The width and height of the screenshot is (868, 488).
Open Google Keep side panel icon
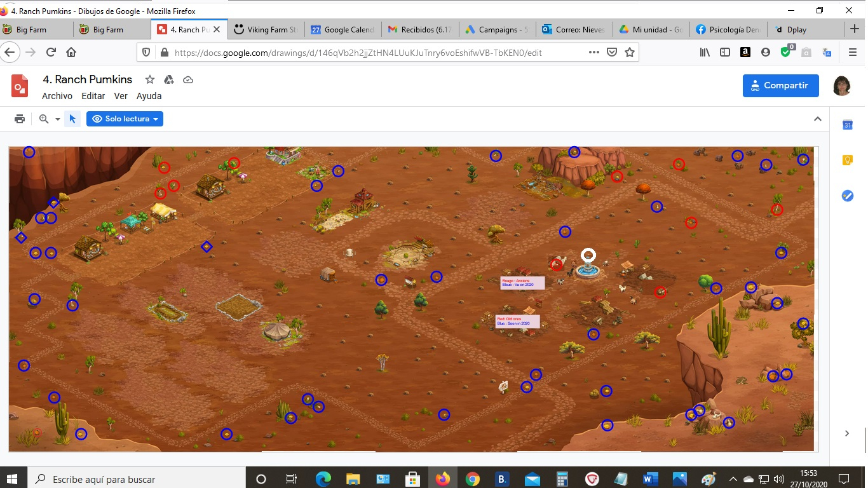(x=847, y=160)
